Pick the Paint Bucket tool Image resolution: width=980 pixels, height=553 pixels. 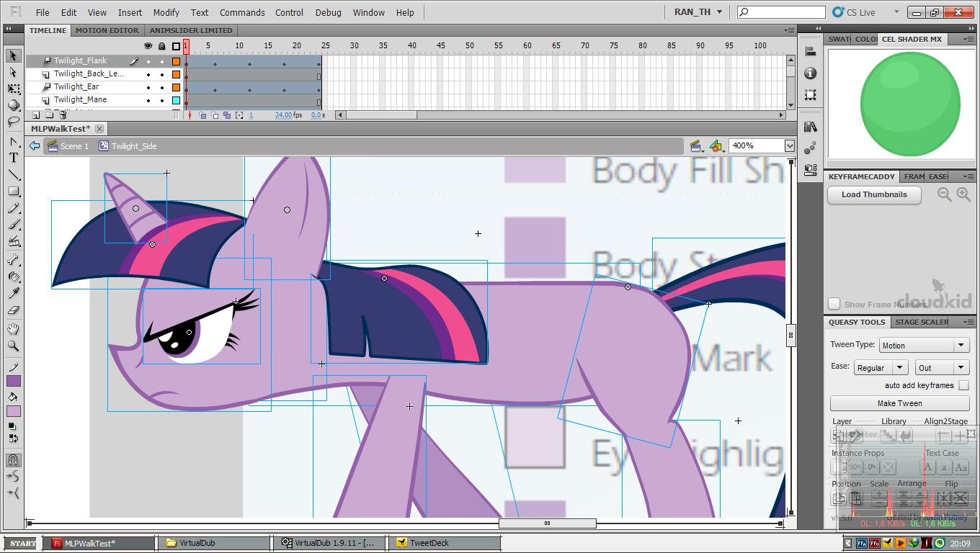[x=14, y=276]
